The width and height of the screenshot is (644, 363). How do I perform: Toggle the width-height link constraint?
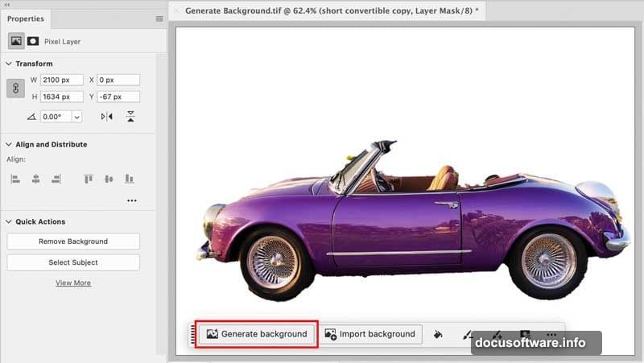click(x=15, y=89)
